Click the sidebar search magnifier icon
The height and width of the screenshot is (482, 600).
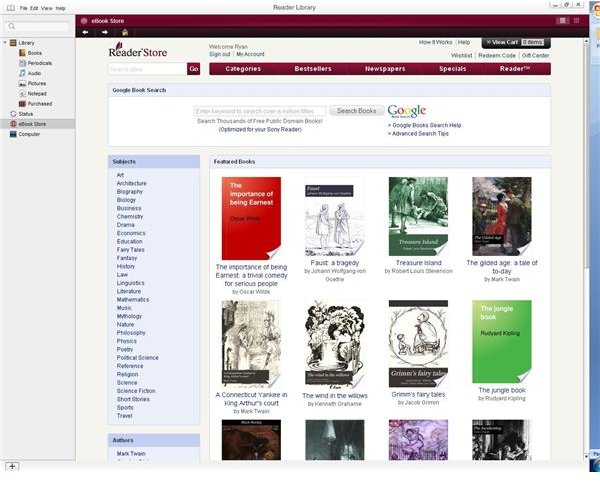click(12, 26)
